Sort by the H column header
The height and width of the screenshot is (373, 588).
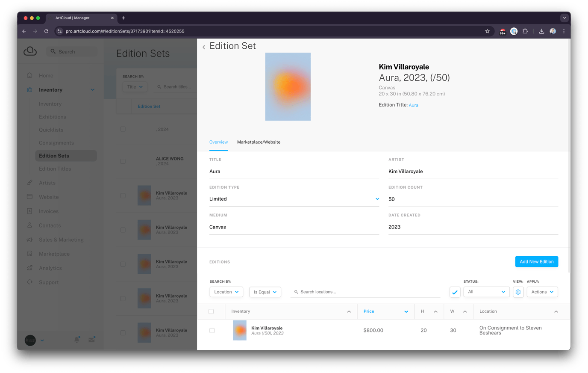coord(429,311)
